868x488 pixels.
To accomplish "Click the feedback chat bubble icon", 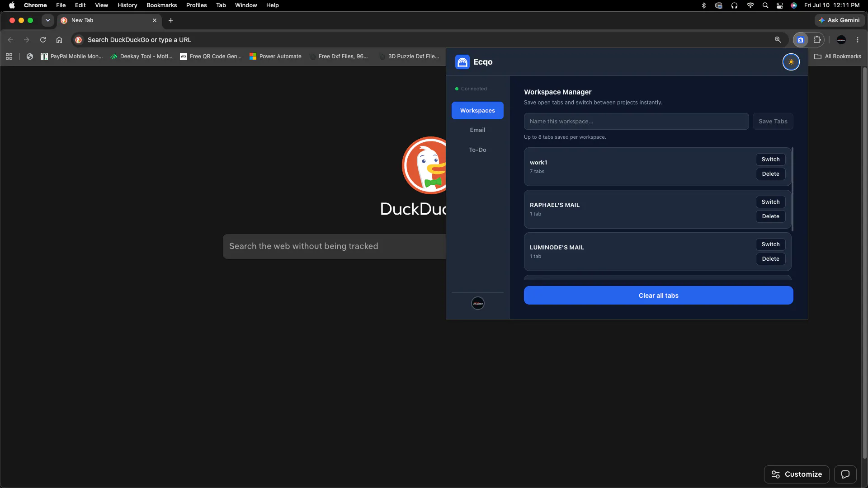I will pos(845,474).
